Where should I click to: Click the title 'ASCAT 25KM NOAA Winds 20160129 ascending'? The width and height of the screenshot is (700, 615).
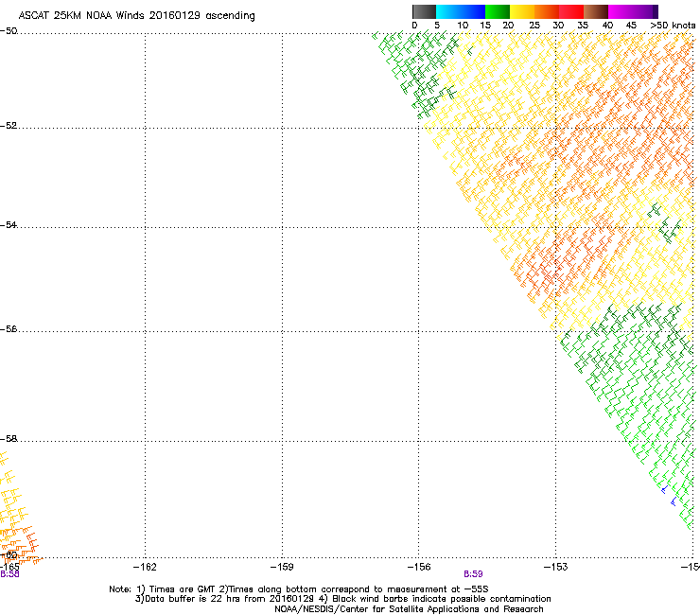136,16
